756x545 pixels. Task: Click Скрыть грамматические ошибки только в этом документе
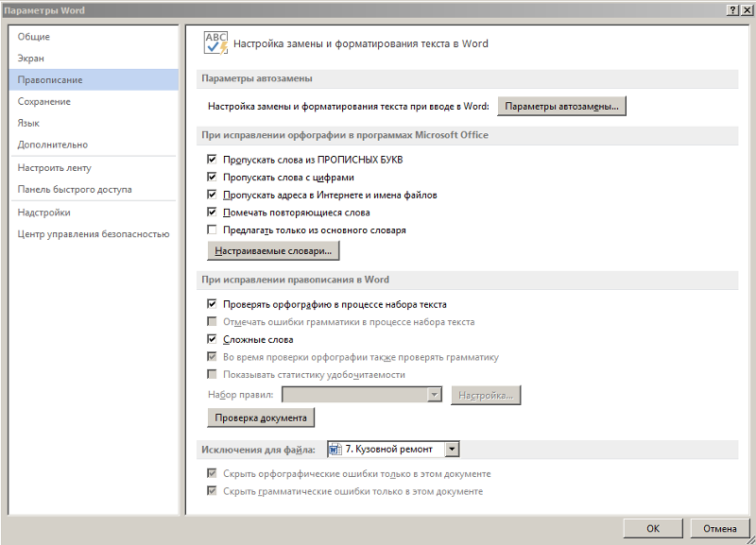212,491
